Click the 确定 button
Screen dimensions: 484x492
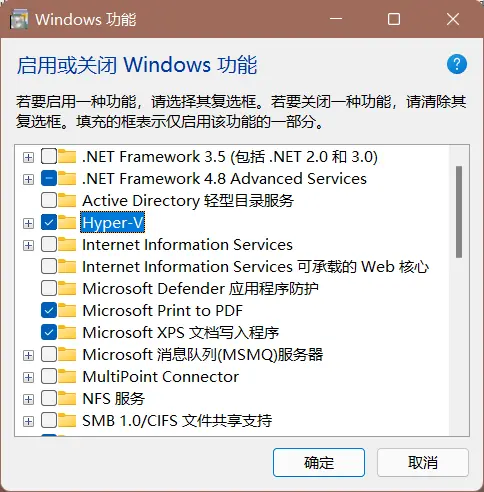coord(319,462)
